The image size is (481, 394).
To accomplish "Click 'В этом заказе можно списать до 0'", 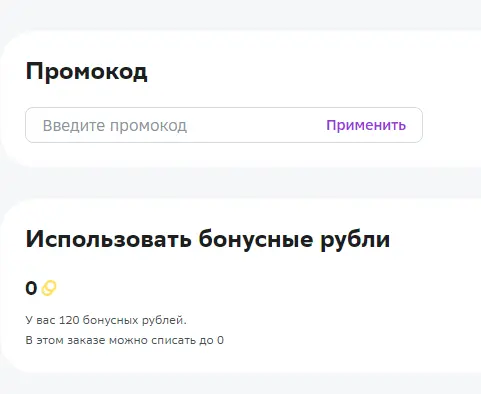I will click(x=125, y=340).
